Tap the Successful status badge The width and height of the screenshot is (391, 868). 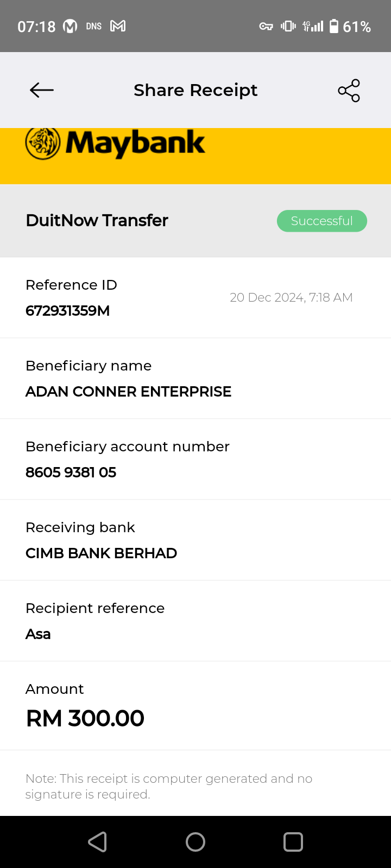(322, 221)
